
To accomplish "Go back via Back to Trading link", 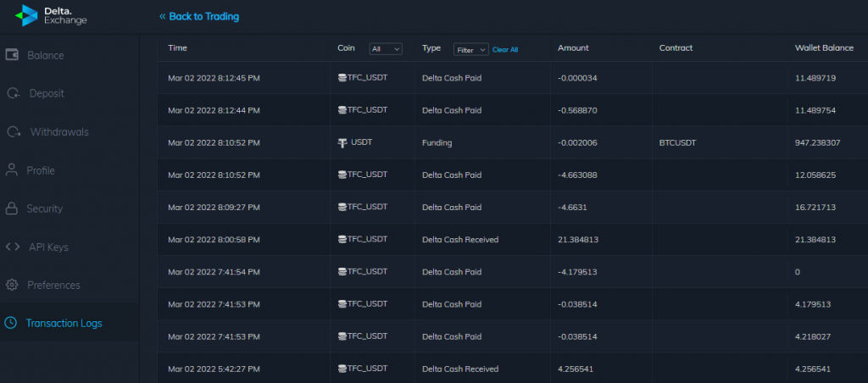I will [x=199, y=16].
